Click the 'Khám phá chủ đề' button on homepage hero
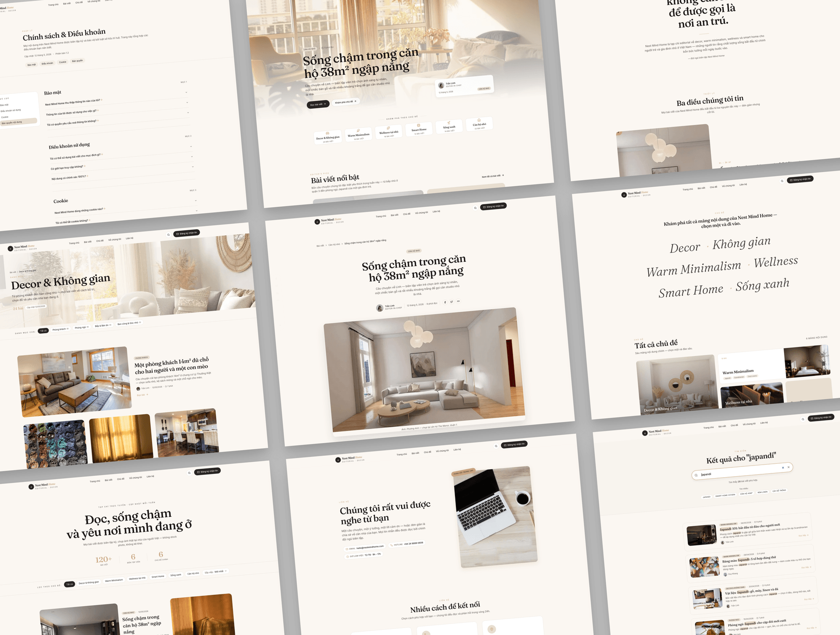Viewport: 840px width, 635px height. [345, 102]
